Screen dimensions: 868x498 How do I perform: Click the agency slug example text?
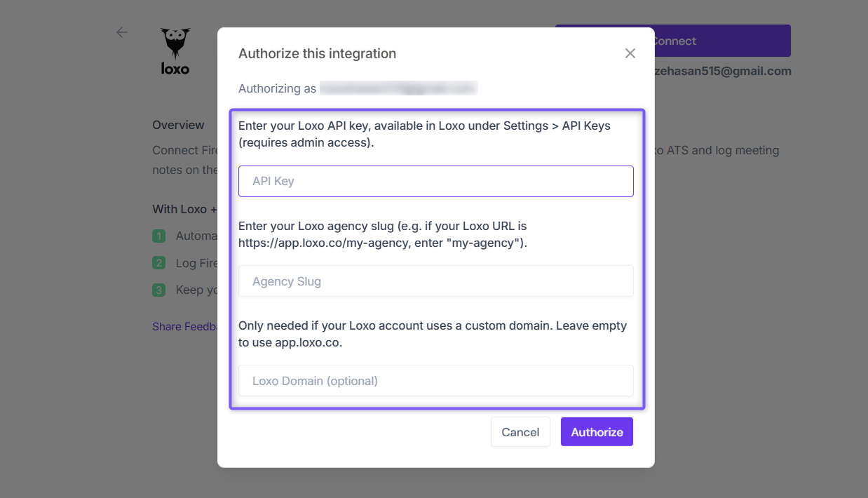click(x=383, y=235)
